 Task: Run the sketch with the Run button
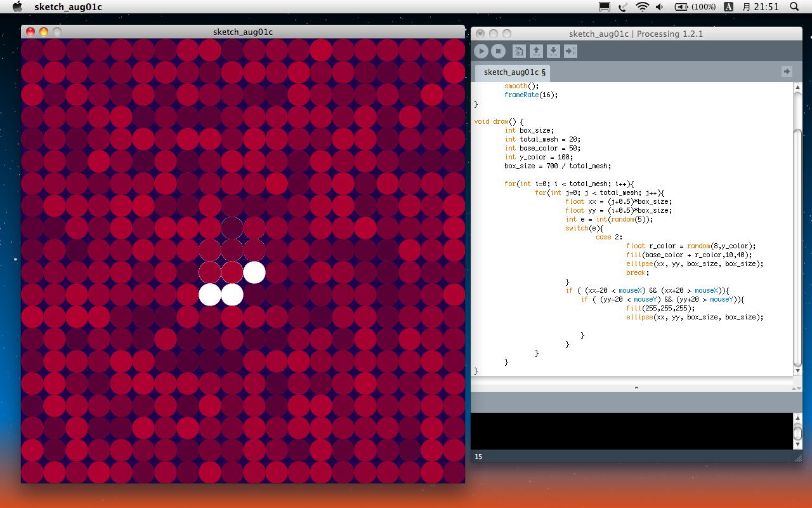[481, 51]
